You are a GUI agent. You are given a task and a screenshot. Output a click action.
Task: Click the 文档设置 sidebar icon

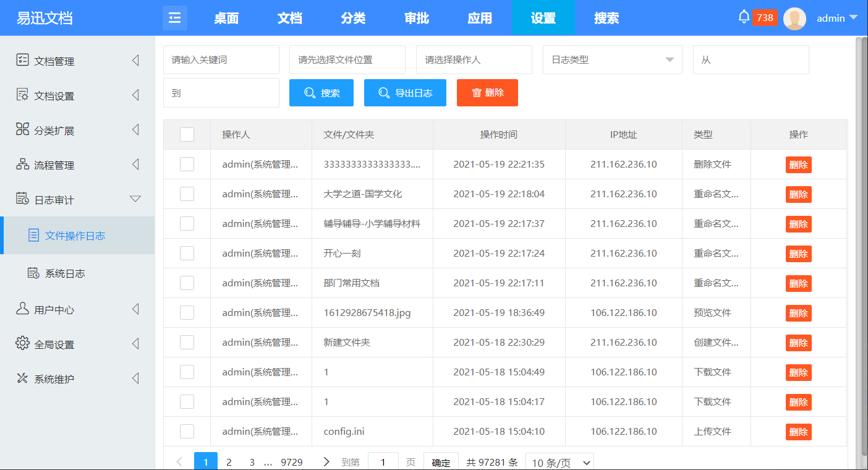click(22, 95)
